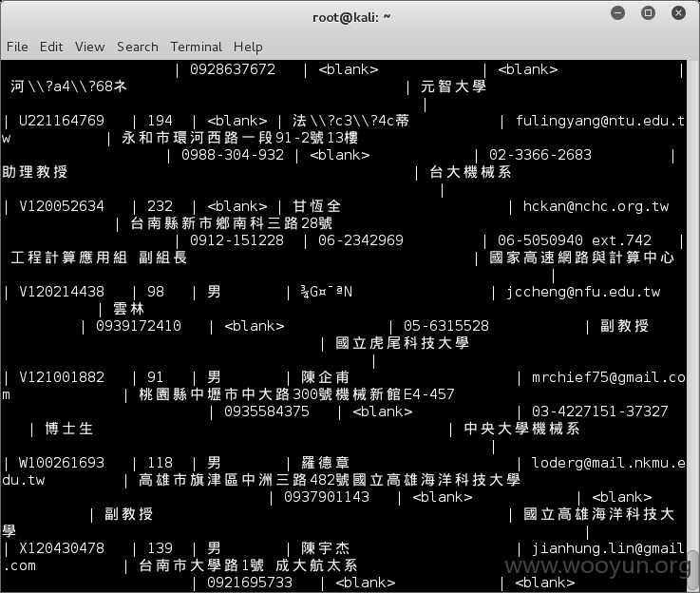
Task: Click 台大機械系 text
Action: [x=470, y=172]
